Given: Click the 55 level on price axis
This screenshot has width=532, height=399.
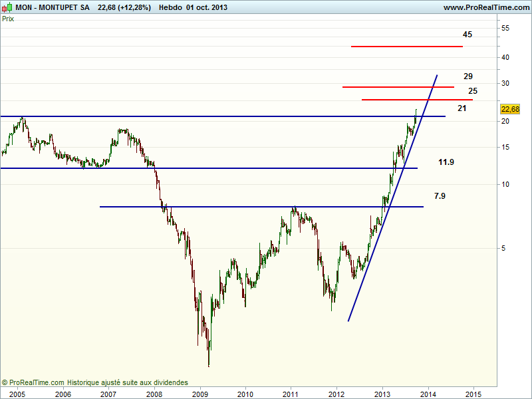Looking at the screenshot, I should coord(505,28).
